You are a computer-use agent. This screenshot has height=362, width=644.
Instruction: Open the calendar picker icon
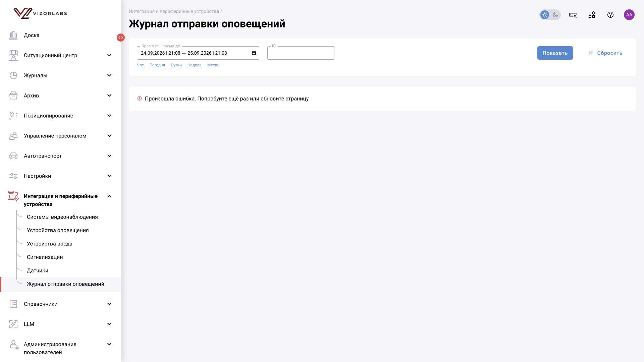point(254,53)
